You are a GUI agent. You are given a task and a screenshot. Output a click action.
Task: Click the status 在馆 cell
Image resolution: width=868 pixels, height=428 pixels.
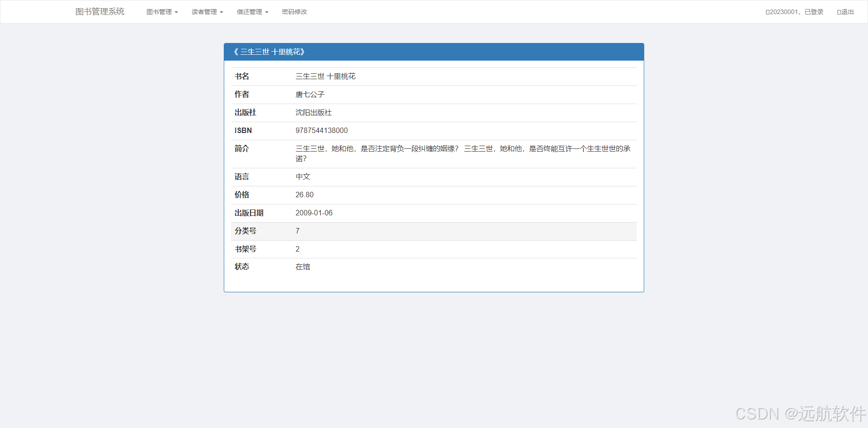point(302,266)
